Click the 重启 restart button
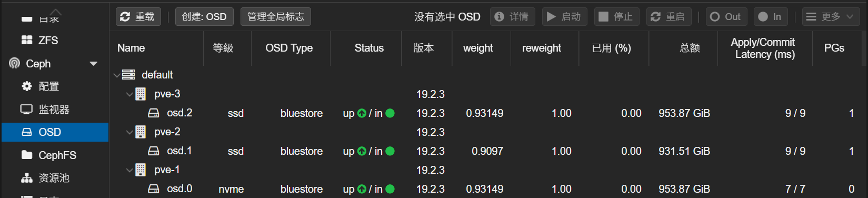This screenshot has height=198, width=868. (669, 17)
